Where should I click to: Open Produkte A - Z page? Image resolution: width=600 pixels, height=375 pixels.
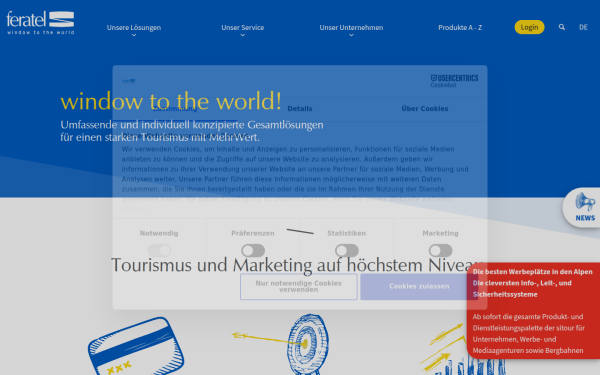click(x=460, y=28)
